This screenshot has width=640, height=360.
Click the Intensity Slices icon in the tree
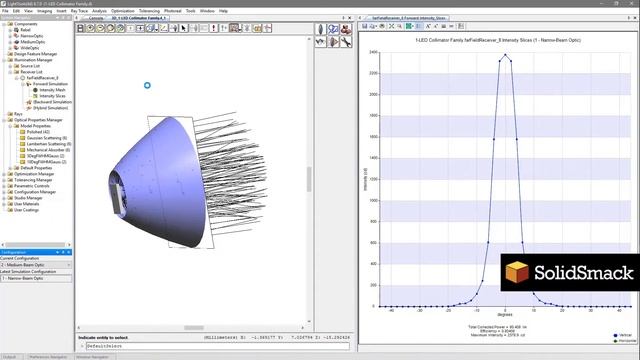pyautogui.click(x=35, y=96)
